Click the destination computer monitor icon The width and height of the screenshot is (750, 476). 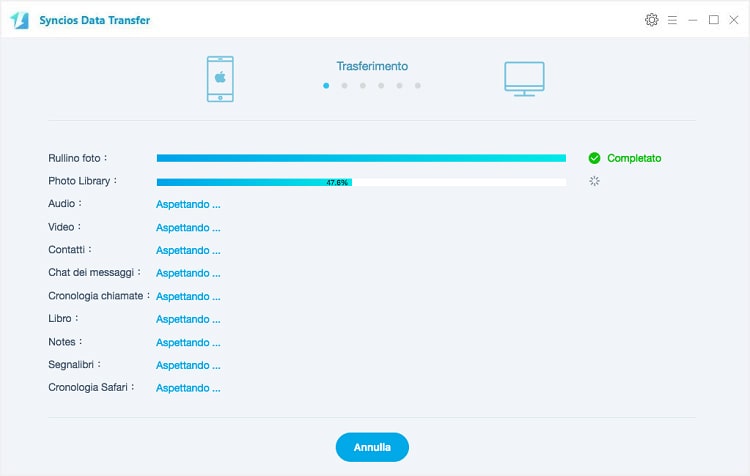click(x=524, y=79)
